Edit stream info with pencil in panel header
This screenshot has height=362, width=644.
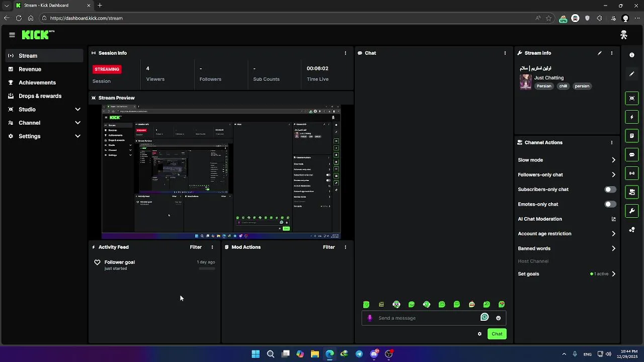(x=600, y=53)
